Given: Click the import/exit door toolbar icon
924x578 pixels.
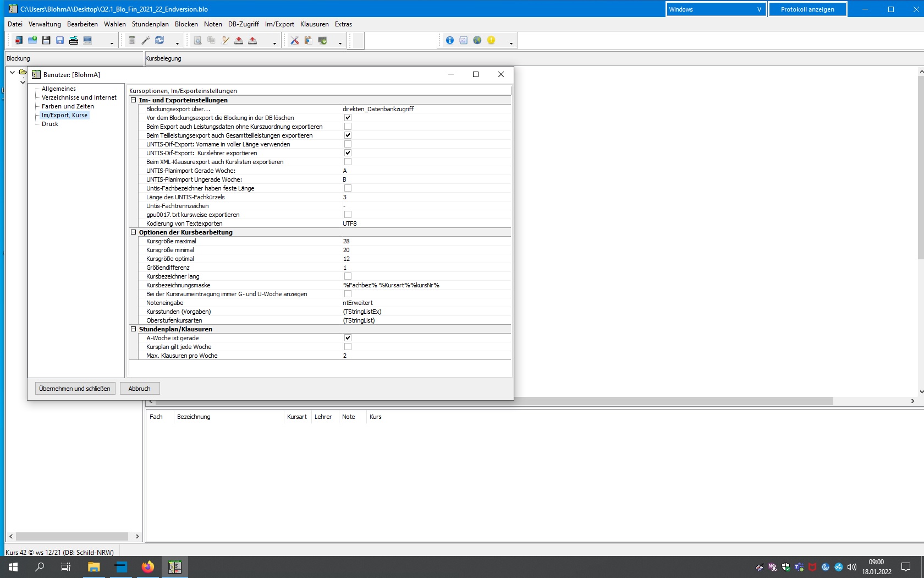Looking at the screenshot, I should point(19,40).
